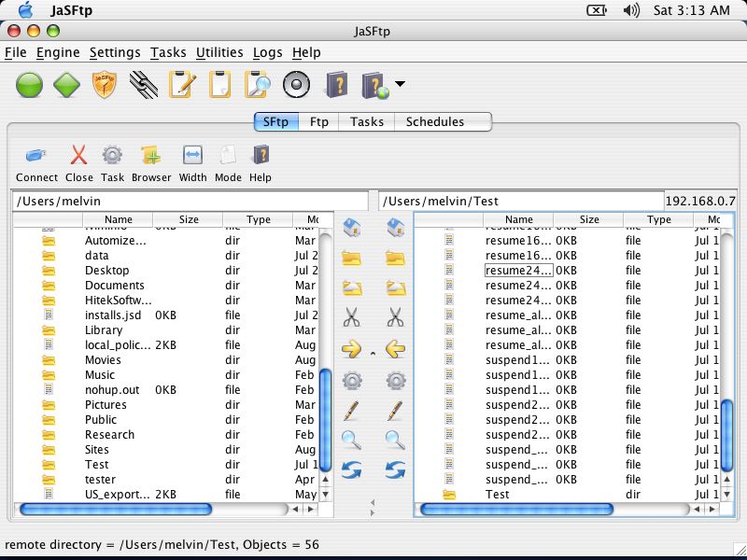Click the Task gear button
747x560 pixels.
[x=112, y=164]
